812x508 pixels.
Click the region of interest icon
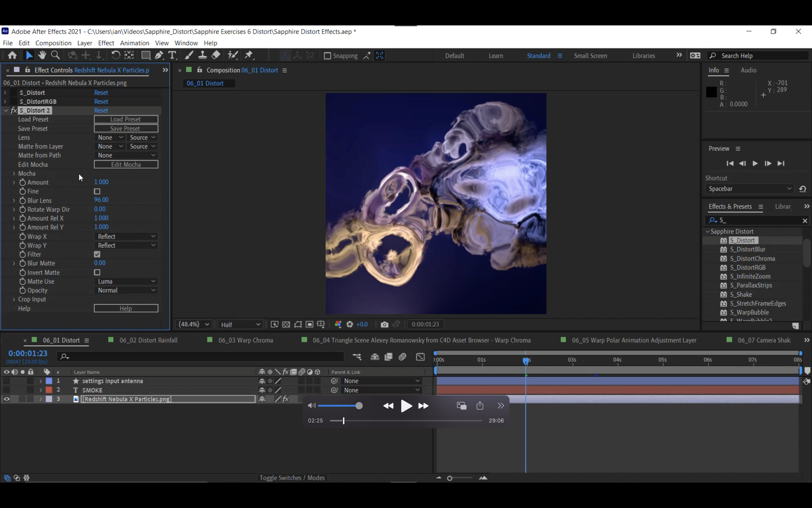tap(309, 325)
